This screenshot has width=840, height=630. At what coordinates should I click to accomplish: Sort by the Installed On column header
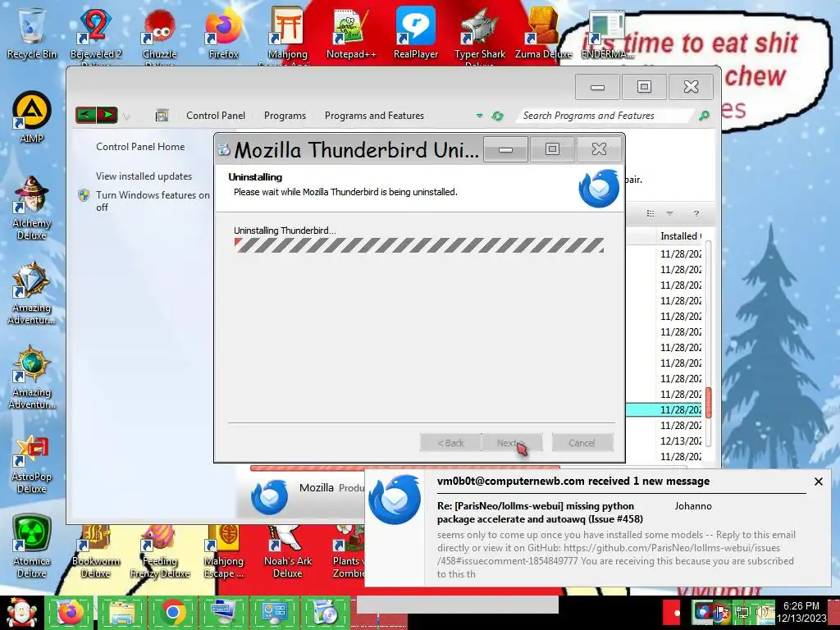678,236
